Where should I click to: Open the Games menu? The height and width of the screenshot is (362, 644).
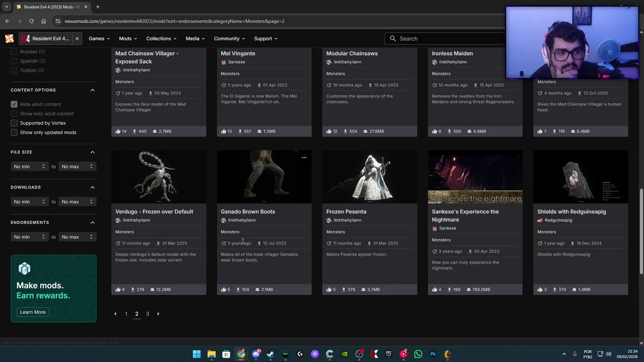pyautogui.click(x=100, y=39)
